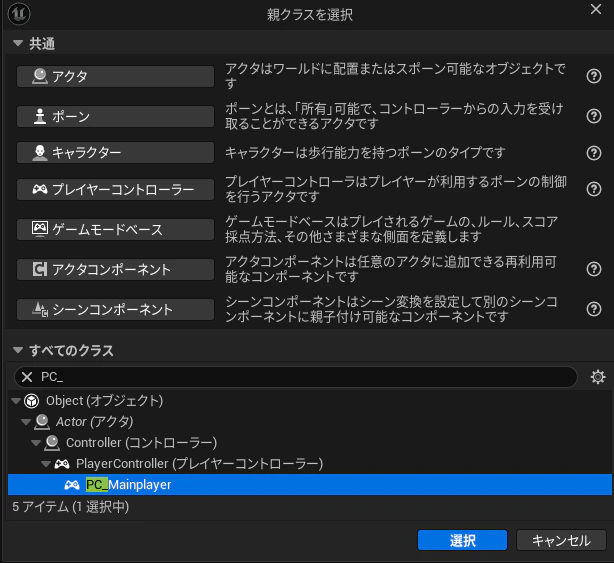Choose the シーンコンポーネント class button

pyautogui.click(x=116, y=309)
